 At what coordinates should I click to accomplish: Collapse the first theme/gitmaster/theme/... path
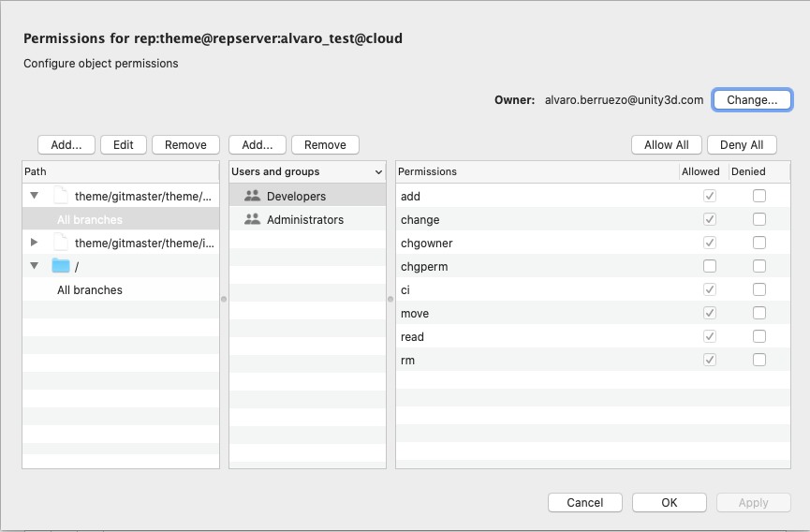tap(34, 196)
